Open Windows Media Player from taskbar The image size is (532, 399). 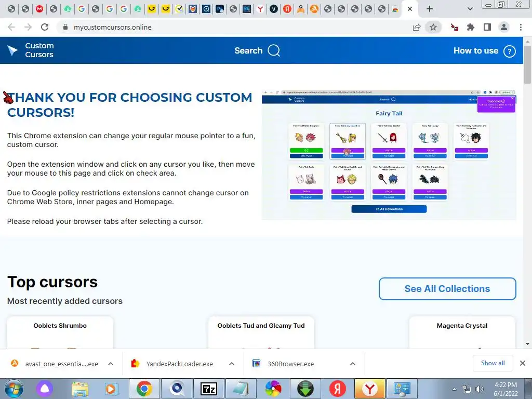point(111,389)
